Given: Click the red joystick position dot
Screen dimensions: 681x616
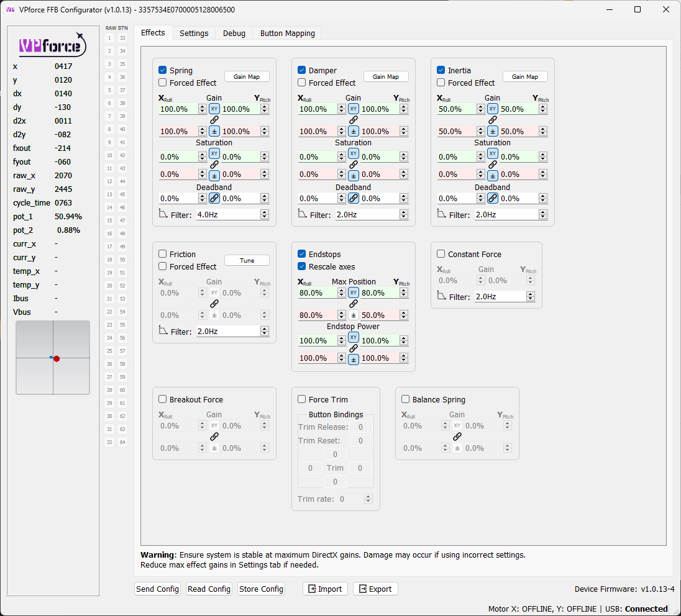Looking at the screenshot, I should tap(57, 358).
